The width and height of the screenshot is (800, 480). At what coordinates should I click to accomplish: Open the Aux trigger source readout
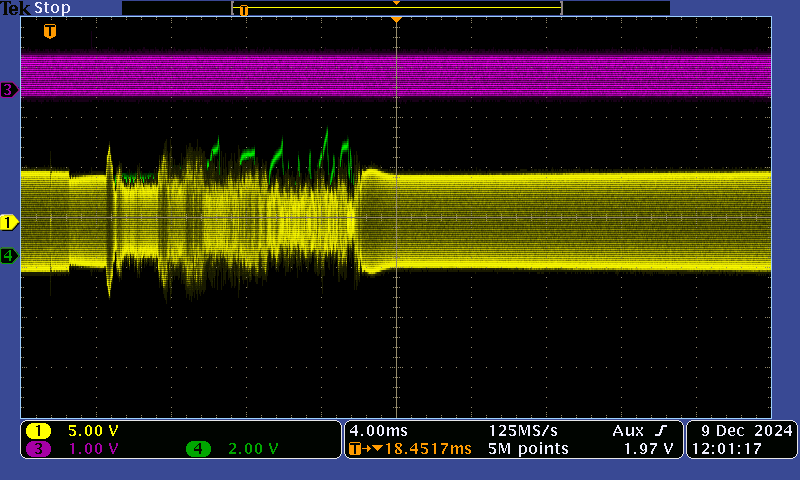coord(627,431)
